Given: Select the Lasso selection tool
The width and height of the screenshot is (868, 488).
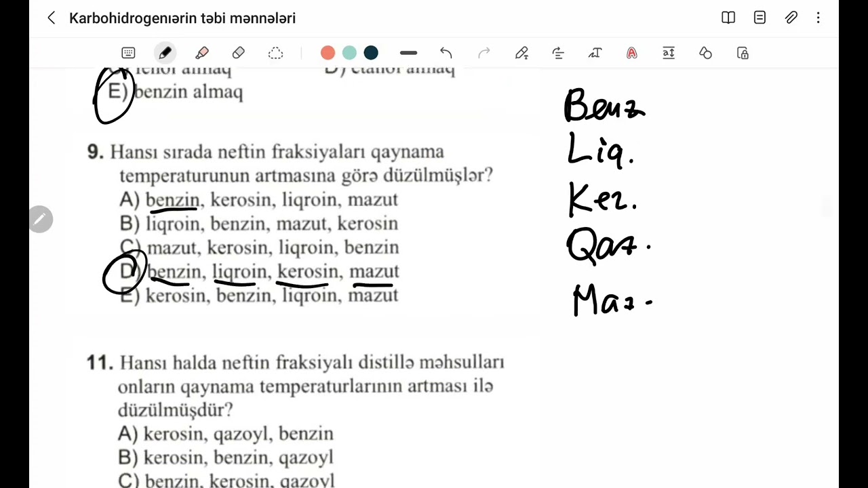Looking at the screenshot, I should (x=275, y=53).
